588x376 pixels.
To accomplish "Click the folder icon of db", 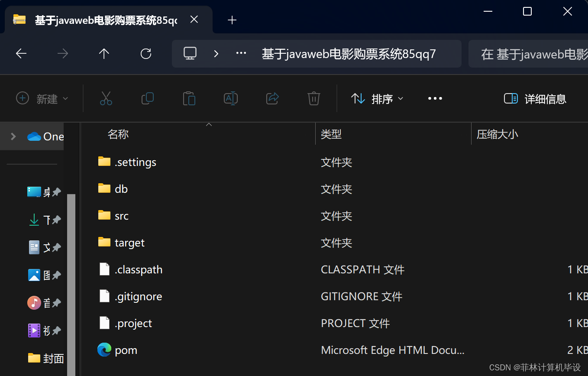I will (x=104, y=188).
